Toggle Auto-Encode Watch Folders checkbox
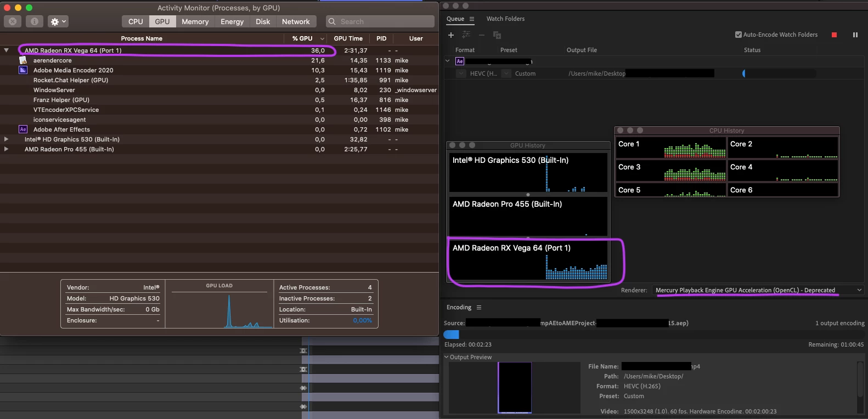Image resolution: width=868 pixels, height=419 pixels. click(x=739, y=35)
